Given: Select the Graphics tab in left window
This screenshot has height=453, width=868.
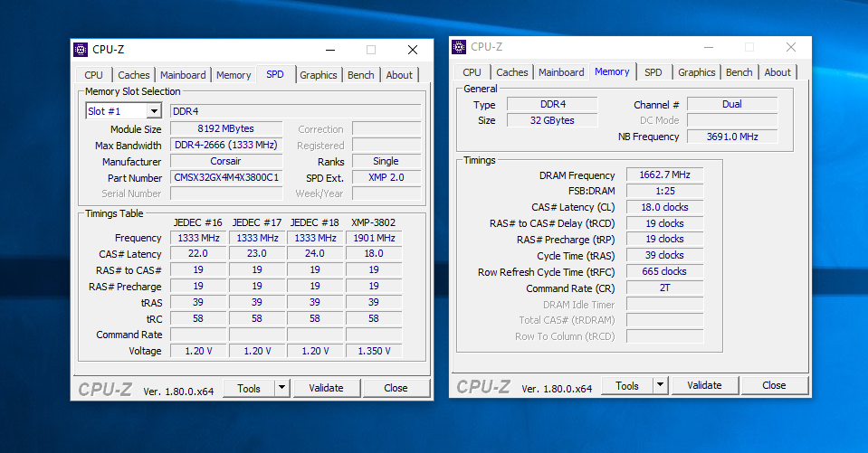Looking at the screenshot, I should [319, 75].
